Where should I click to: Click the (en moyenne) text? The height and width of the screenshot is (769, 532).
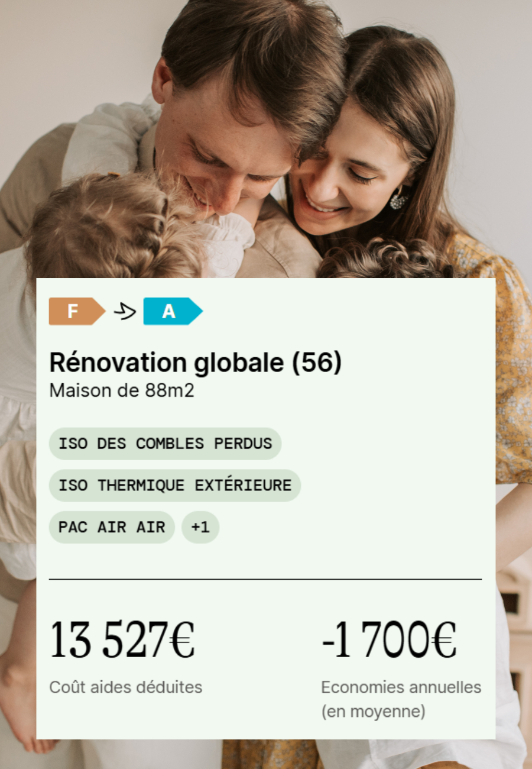pyautogui.click(x=374, y=712)
